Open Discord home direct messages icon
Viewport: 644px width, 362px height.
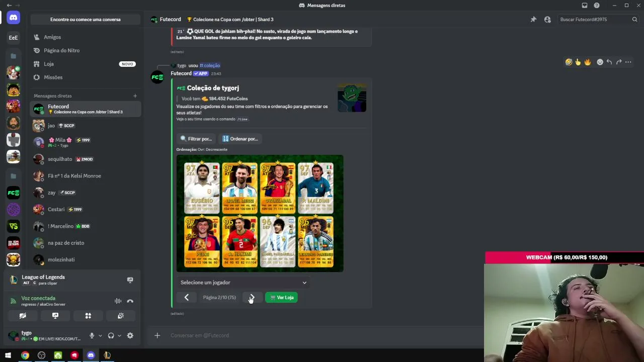[14, 18]
